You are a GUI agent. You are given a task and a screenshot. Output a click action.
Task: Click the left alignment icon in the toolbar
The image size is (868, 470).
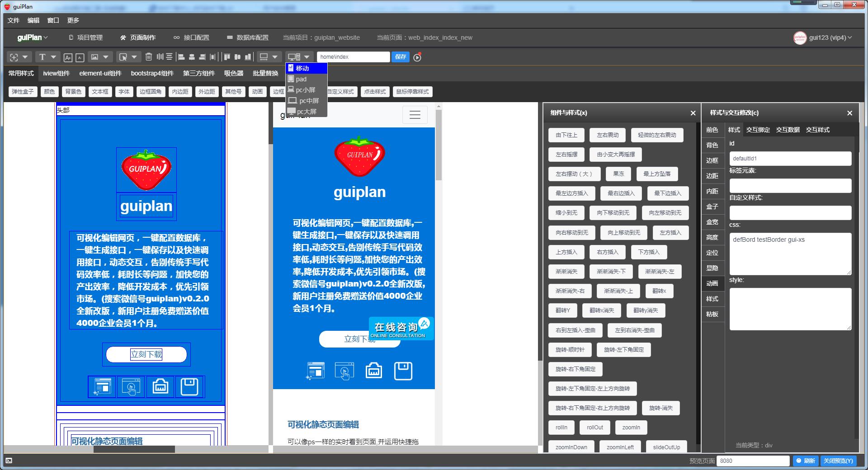(180, 57)
